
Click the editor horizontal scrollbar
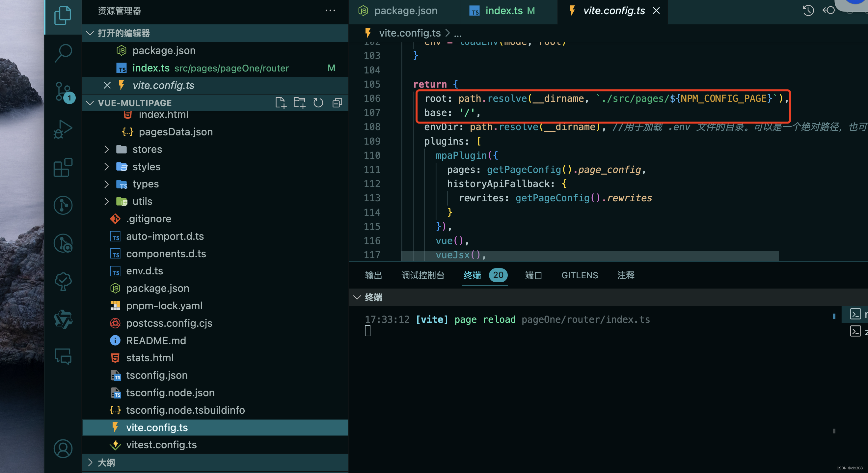coord(590,256)
